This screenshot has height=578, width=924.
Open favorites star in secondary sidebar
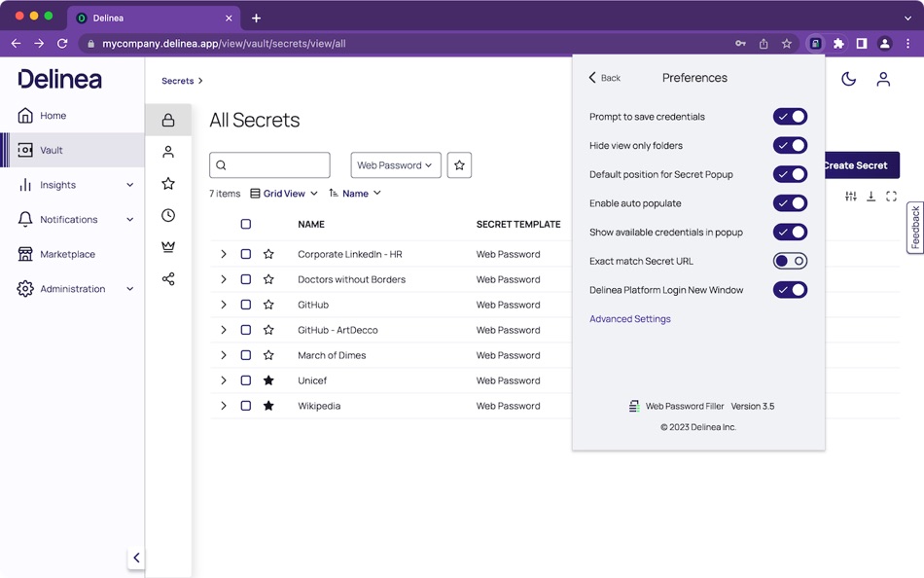pos(168,184)
